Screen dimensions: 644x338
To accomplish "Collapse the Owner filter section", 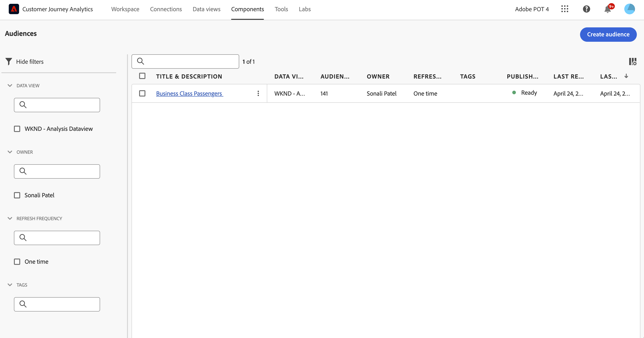I will click(x=10, y=152).
